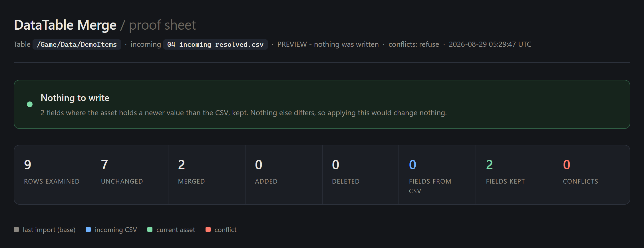
Task: Click the Unchanged count card
Action: (x=130, y=175)
